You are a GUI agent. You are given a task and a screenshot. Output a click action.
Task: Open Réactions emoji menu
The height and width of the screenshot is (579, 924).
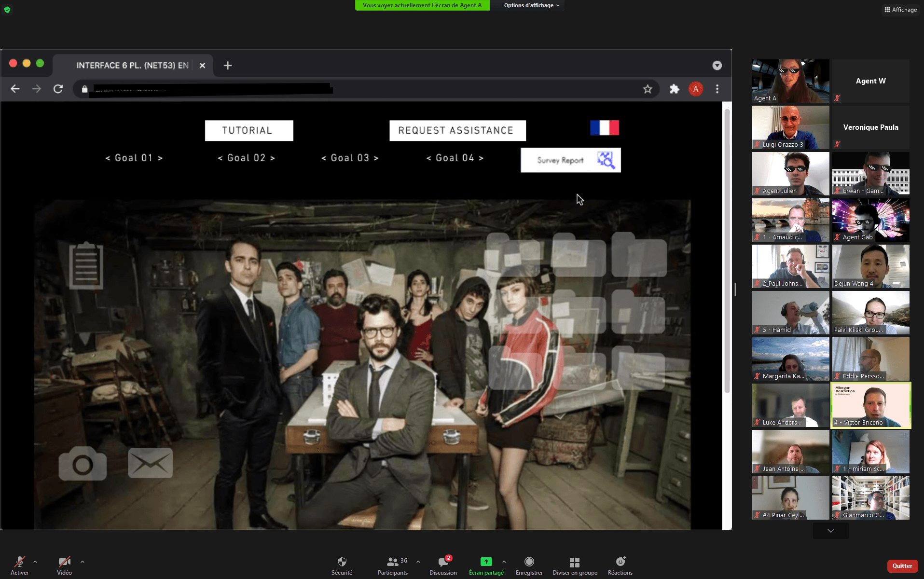click(x=620, y=565)
